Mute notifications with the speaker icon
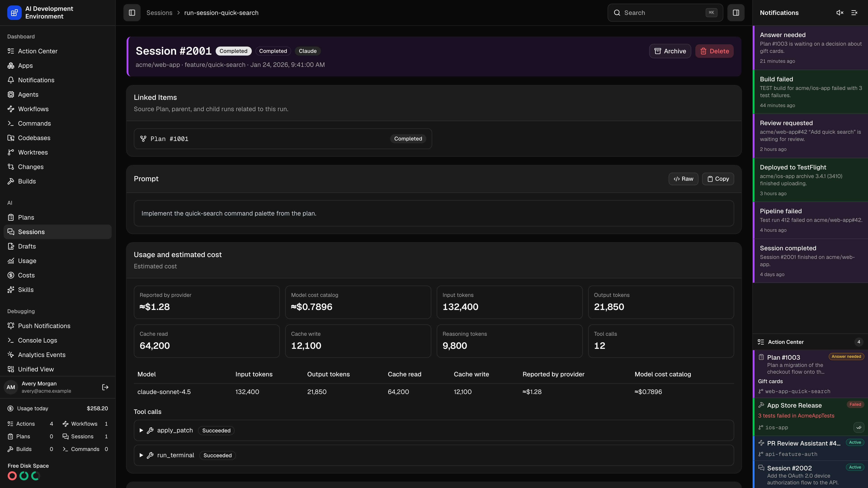 840,12
